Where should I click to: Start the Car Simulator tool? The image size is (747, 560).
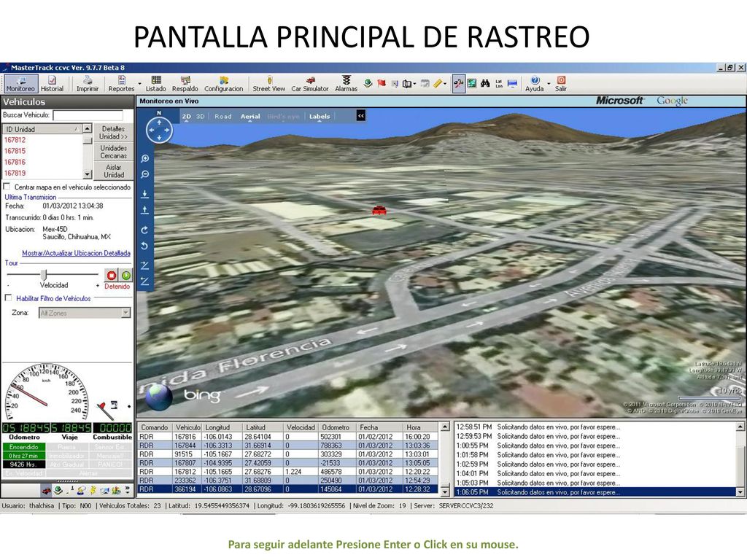tap(309, 83)
